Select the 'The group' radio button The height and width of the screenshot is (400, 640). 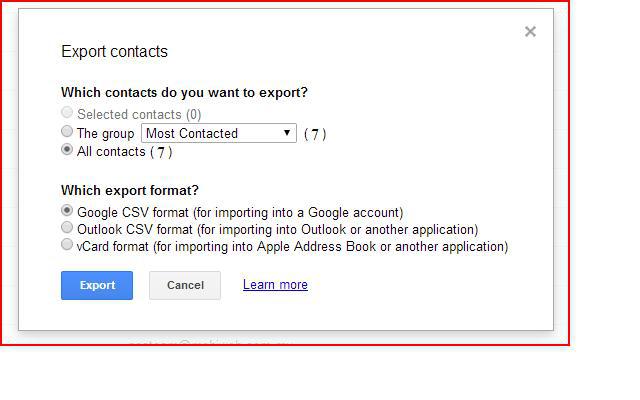67,132
